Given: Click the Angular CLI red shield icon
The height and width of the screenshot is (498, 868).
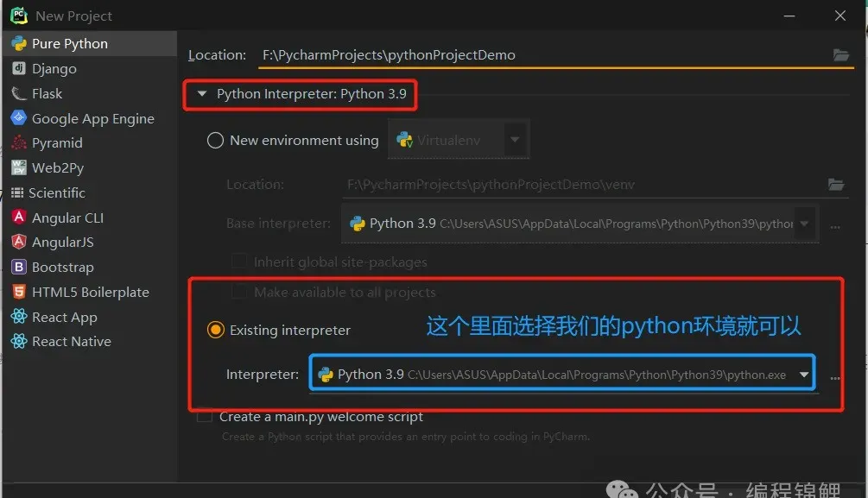Looking at the screenshot, I should click(x=19, y=217).
